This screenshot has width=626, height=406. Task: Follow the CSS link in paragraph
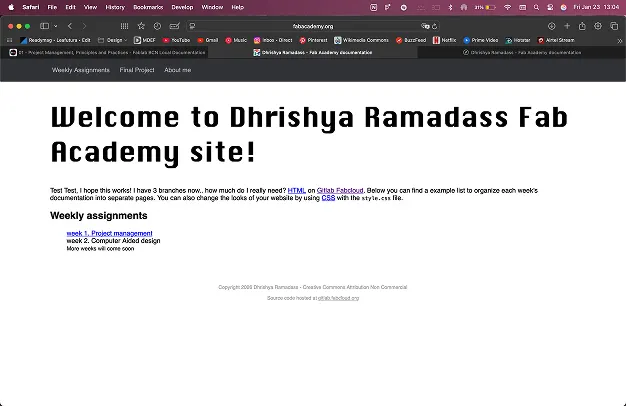click(328, 198)
